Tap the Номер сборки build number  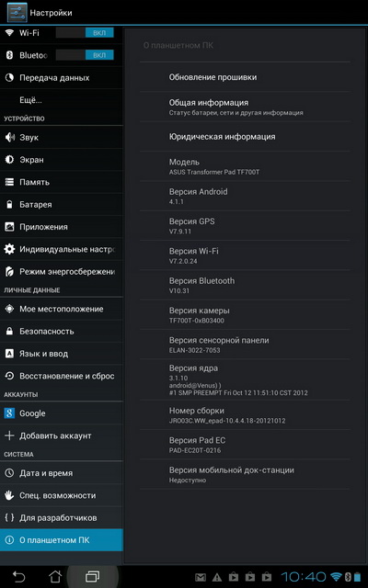point(245,415)
